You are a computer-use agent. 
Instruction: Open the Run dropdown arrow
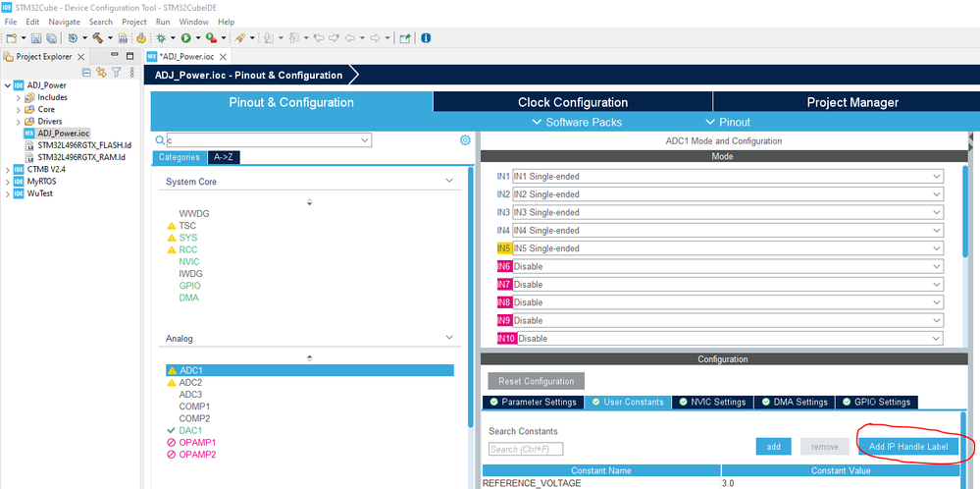click(198, 38)
